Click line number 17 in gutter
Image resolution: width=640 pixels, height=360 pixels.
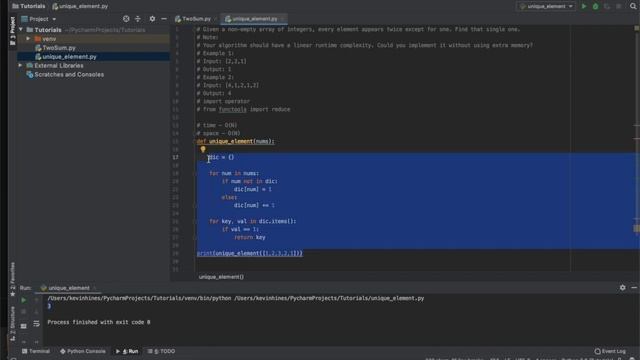pos(176,157)
